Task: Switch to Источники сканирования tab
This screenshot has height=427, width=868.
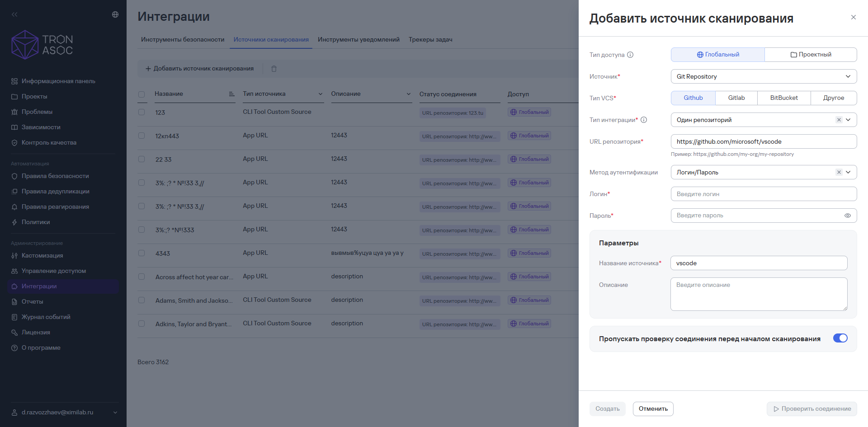Action: [271, 40]
